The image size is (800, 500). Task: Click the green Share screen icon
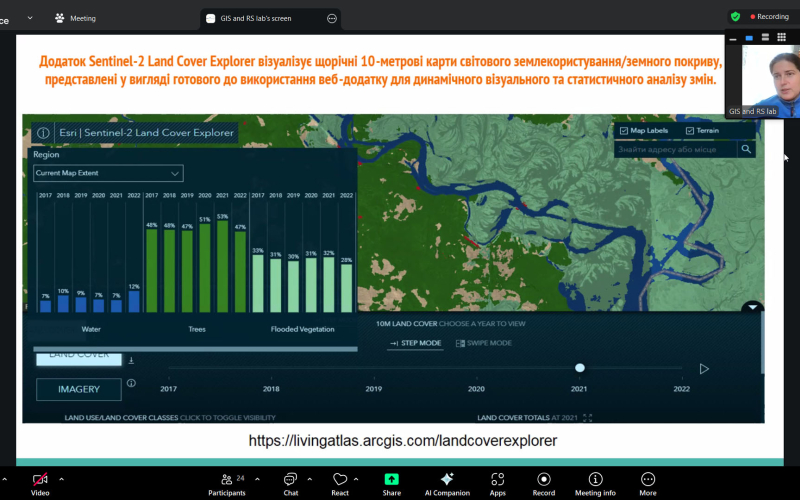391,480
